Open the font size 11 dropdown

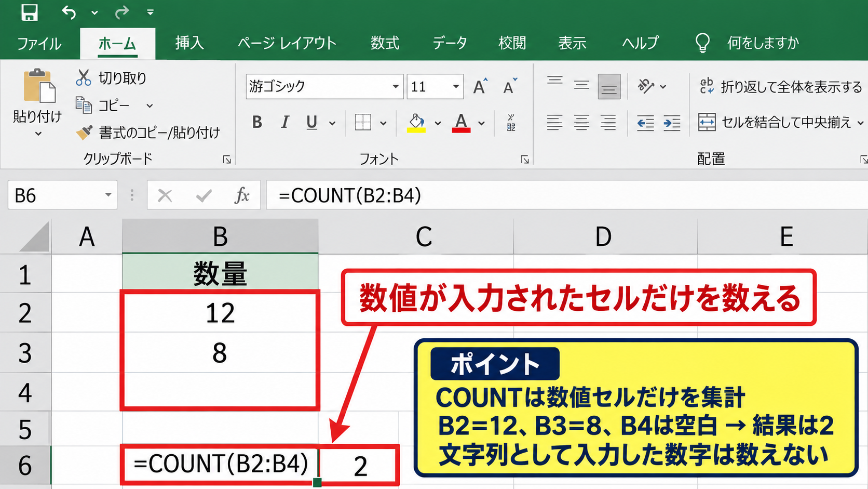[x=455, y=86]
